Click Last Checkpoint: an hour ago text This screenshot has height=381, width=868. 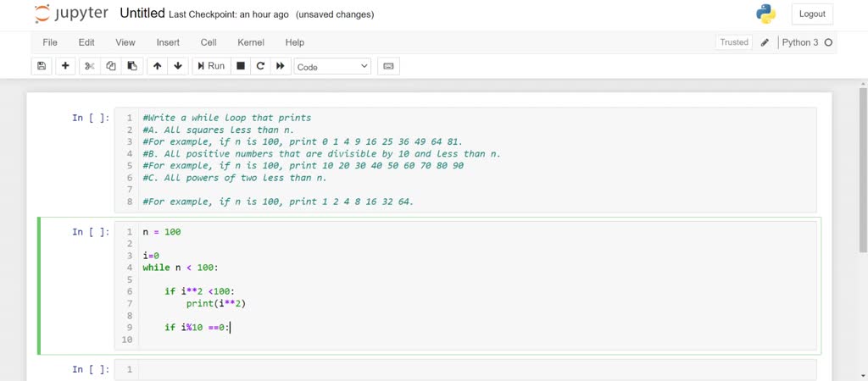pyautogui.click(x=229, y=14)
